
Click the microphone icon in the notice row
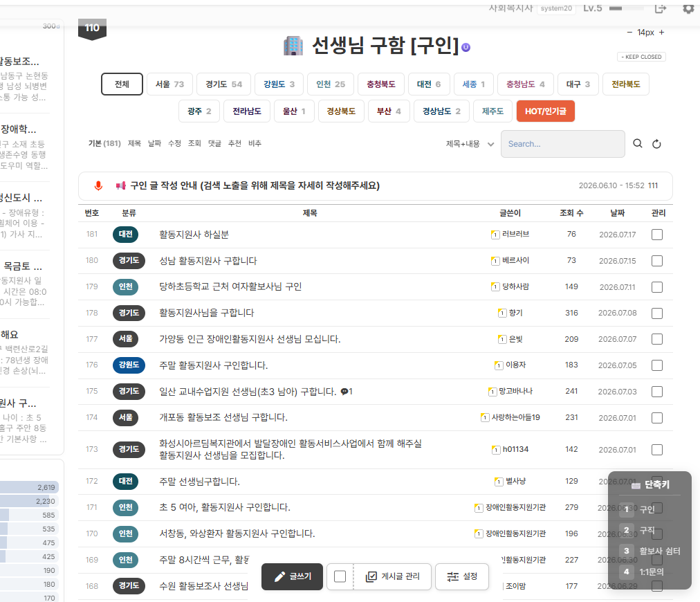(x=98, y=185)
